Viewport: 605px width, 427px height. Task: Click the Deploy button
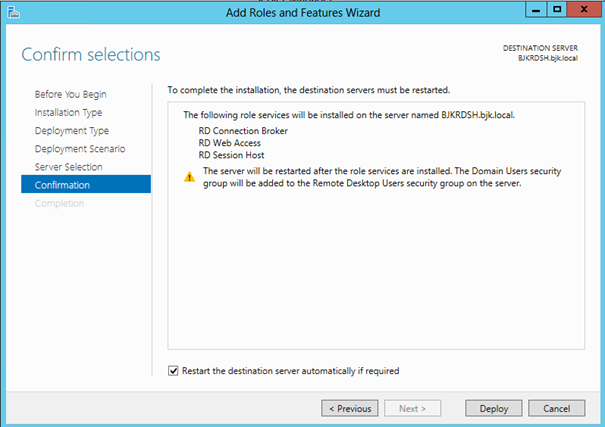[x=493, y=408]
